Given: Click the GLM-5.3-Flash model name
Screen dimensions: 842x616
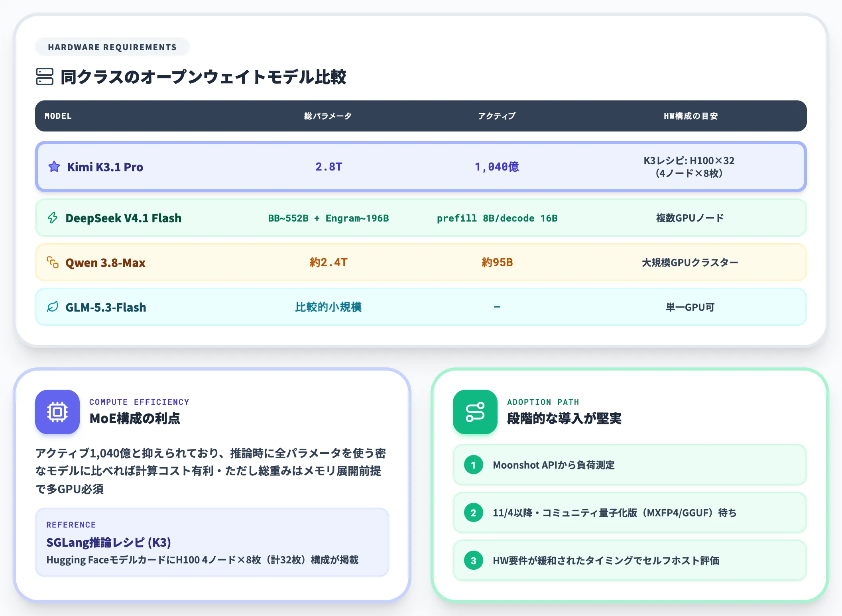Looking at the screenshot, I should click(x=106, y=307).
